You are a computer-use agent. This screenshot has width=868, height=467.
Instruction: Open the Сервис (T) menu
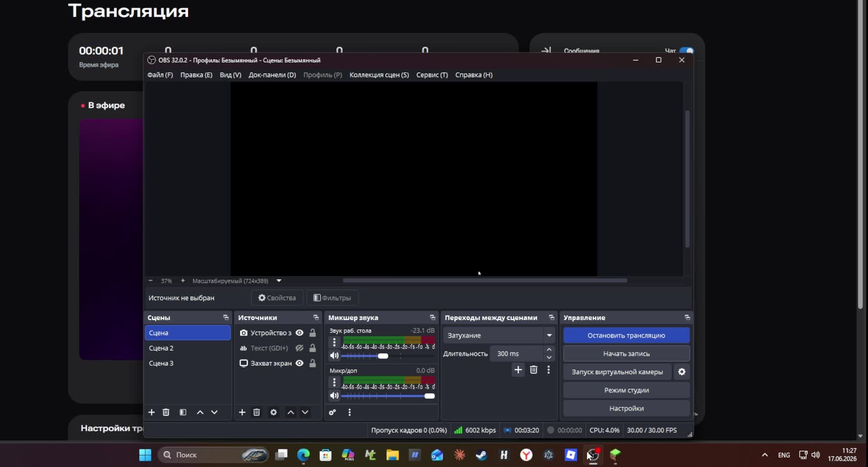pos(432,75)
